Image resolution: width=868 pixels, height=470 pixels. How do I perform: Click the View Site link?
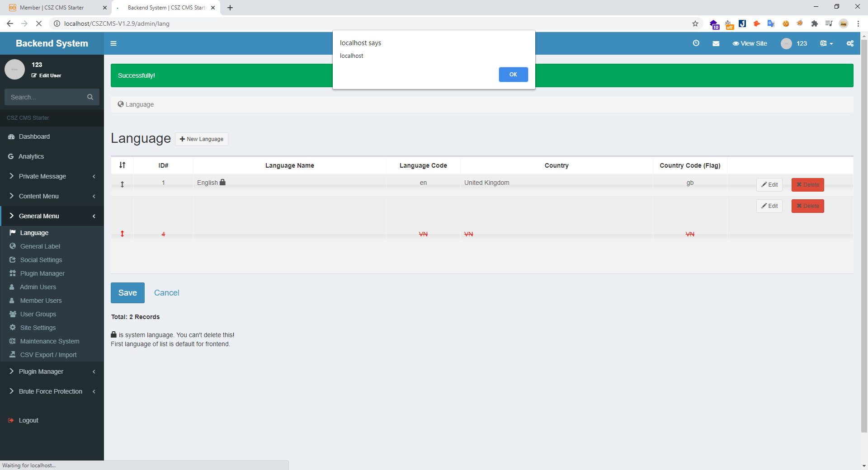750,43
